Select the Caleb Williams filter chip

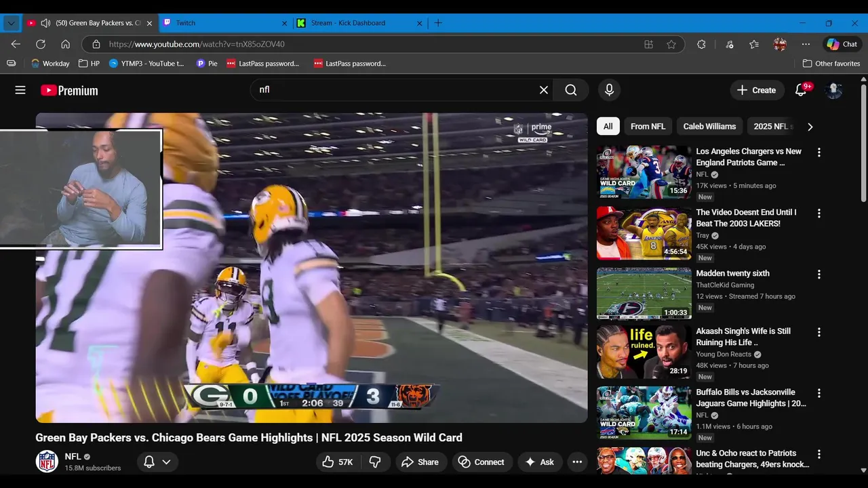[709, 126]
